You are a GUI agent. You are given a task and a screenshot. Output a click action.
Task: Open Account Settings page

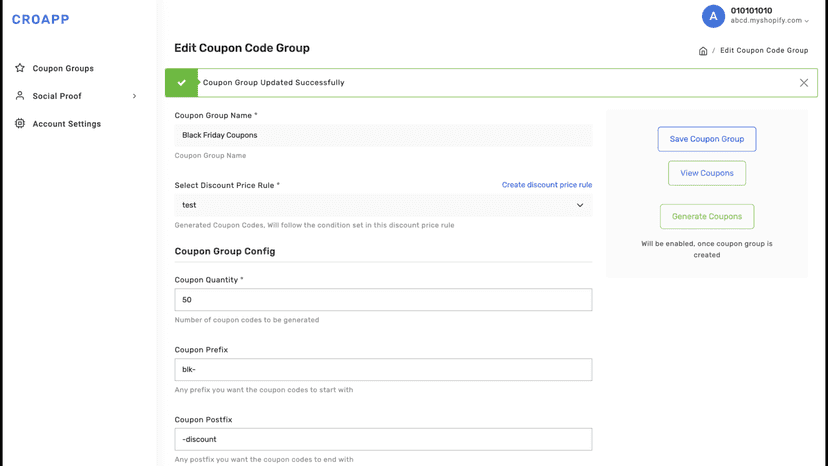point(67,124)
